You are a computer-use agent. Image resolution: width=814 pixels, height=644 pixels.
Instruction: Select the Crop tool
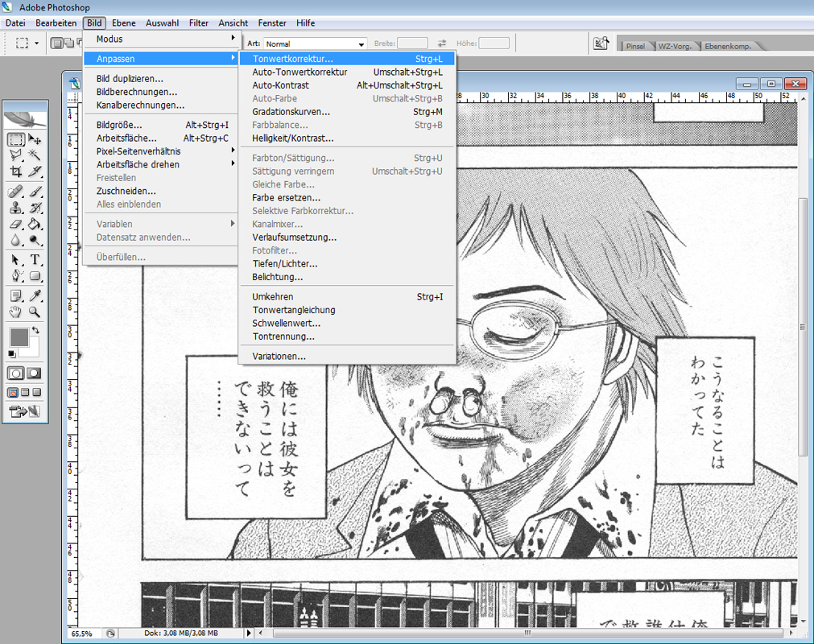15,171
